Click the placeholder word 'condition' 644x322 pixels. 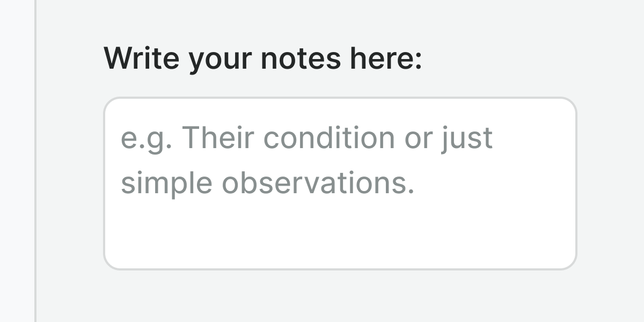pos(329,138)
